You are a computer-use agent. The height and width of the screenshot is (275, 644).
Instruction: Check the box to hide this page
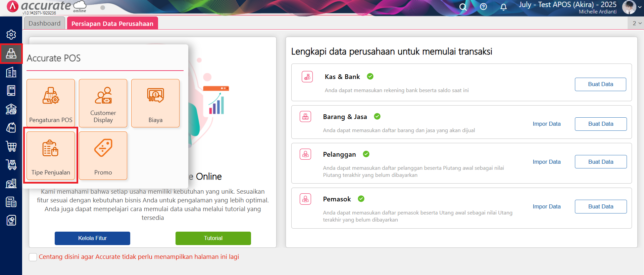(33, 257)
